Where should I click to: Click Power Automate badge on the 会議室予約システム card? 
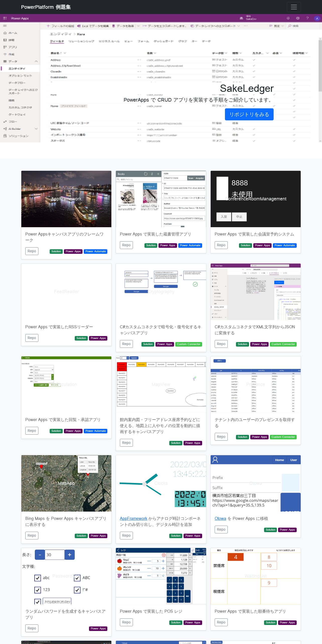coord(285,245)
